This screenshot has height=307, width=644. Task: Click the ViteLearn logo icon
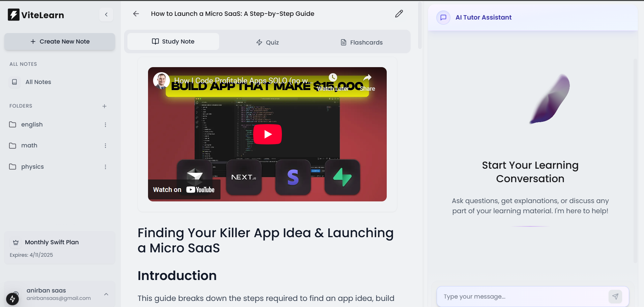[x=14, y=15]
